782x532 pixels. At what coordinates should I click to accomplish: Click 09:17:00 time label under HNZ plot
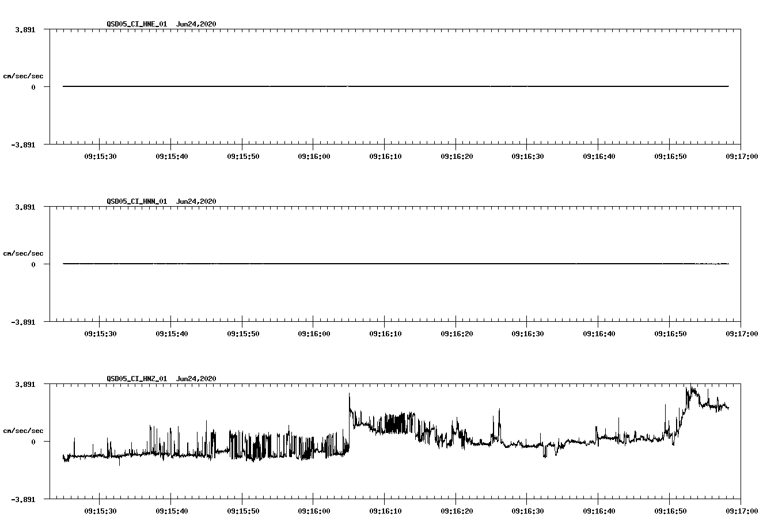pos(741,511)
